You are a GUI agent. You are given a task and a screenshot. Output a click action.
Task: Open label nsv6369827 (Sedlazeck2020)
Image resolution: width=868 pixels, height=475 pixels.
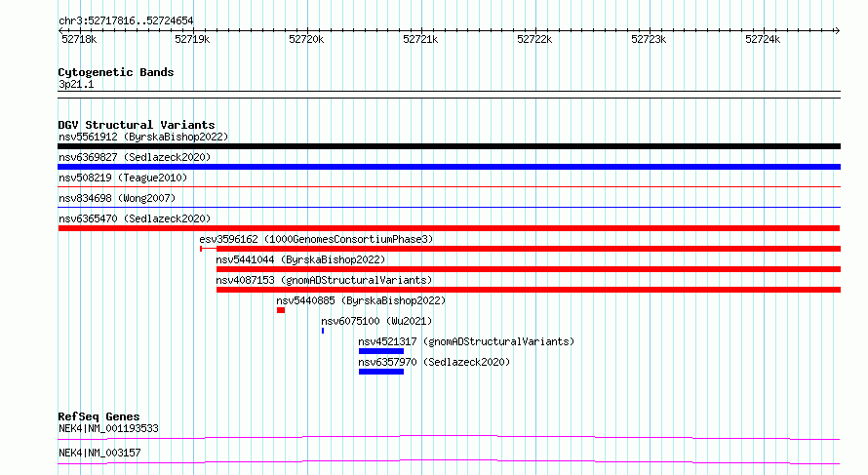(x=135, y=157)
